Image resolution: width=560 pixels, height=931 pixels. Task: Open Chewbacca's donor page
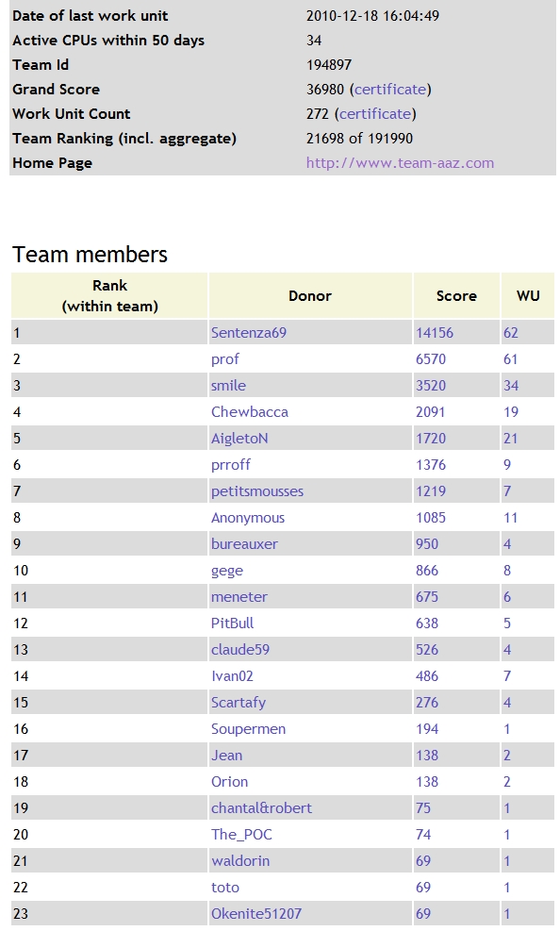[250, 412]
